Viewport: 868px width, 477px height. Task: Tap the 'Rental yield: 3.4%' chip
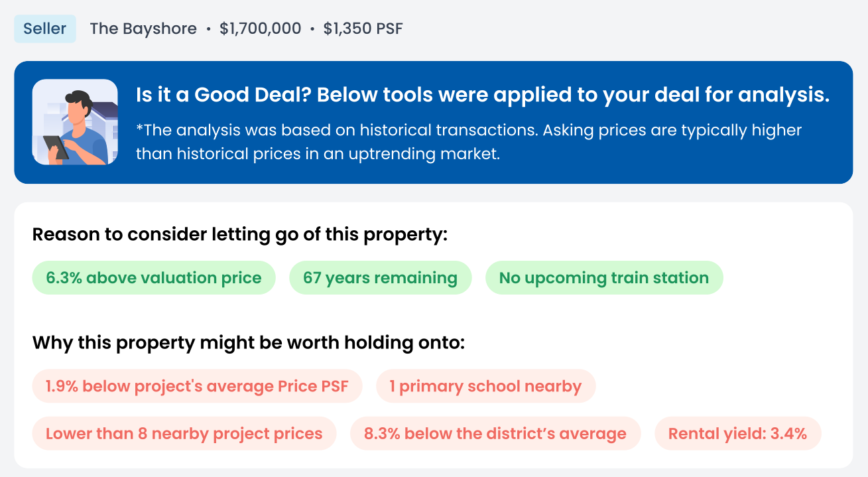737,435
